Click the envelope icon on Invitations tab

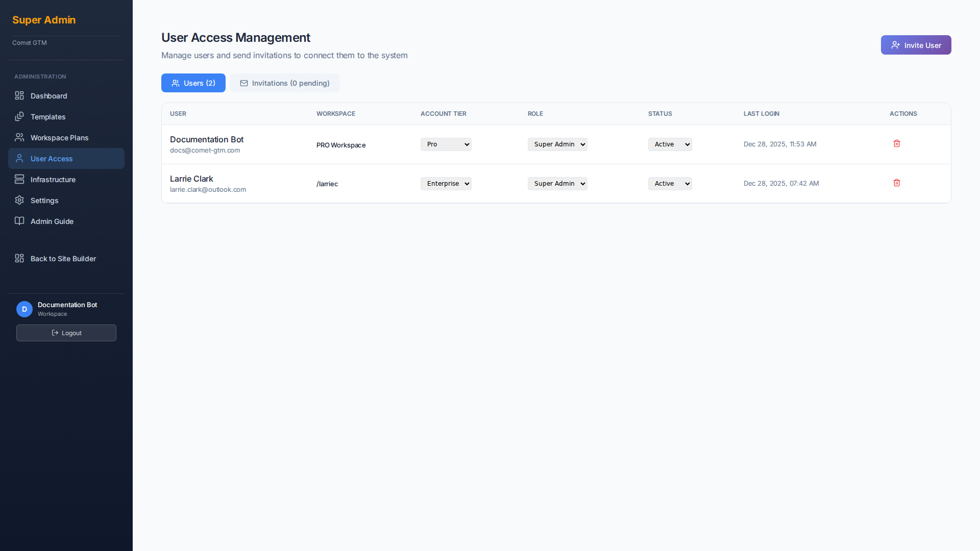243,83
